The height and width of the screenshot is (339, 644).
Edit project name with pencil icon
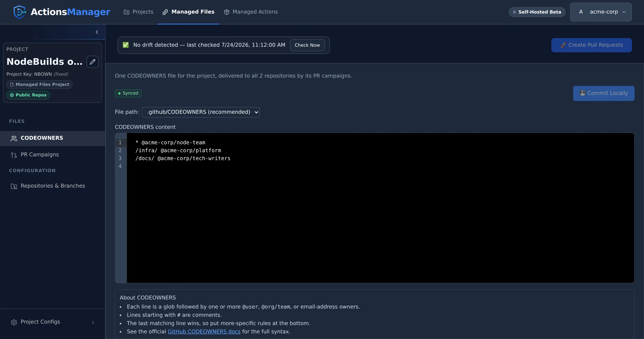tap(92, 62)
